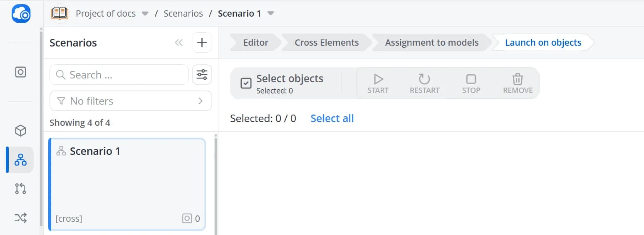The width and height of the screenshot is (644, 235).
Task: Open the Project of docs dropdown arrow
Action: pos(145,14)
